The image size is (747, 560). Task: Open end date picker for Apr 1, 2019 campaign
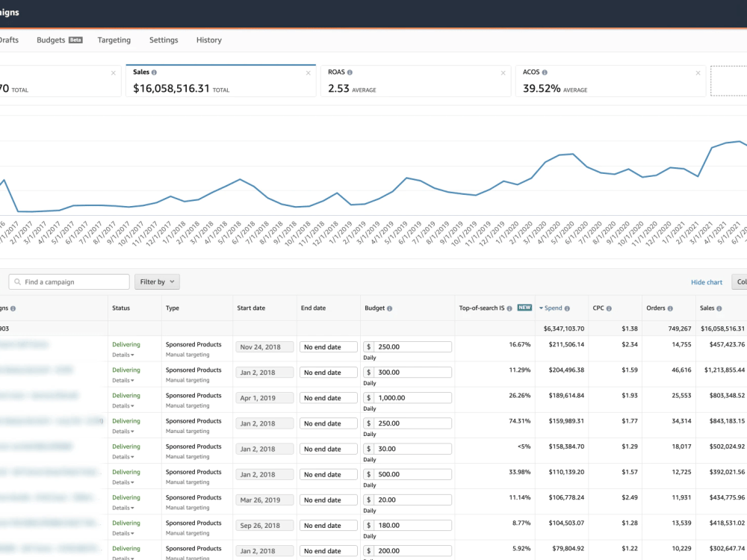(328, 398)
